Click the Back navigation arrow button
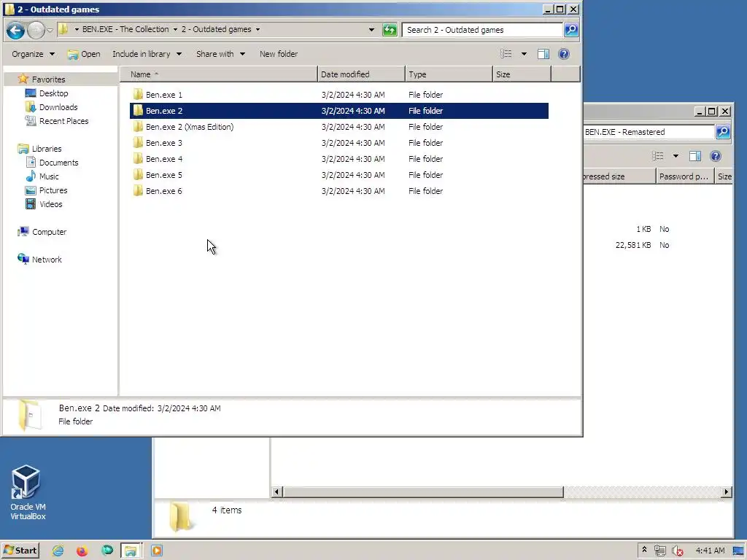Image resolution: width=747 pixels, height=560 pixels. (15, 30)
